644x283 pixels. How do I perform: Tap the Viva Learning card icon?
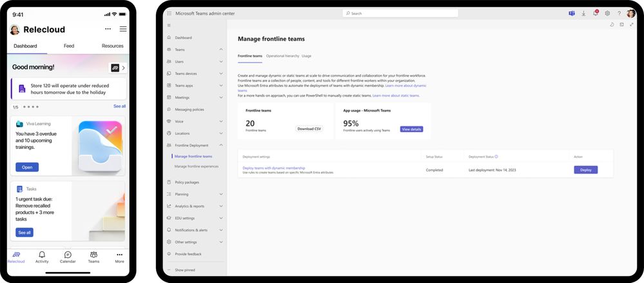19,124
